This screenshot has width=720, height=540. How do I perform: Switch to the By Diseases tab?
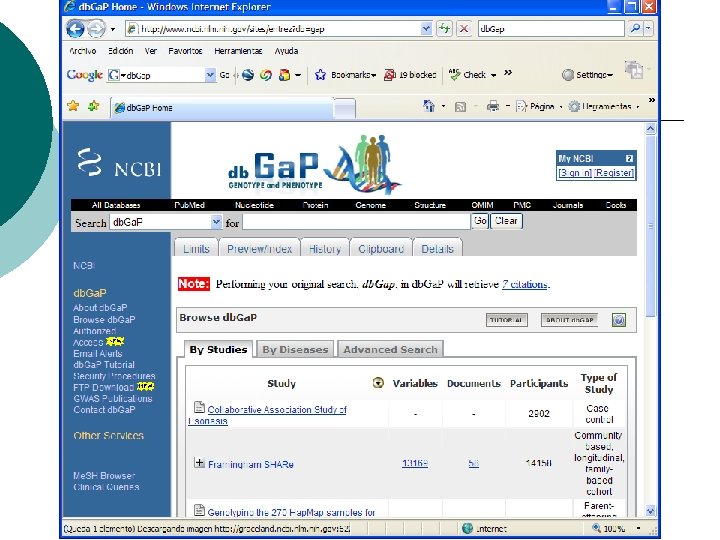pyautogui.click(x=295, y=349)
